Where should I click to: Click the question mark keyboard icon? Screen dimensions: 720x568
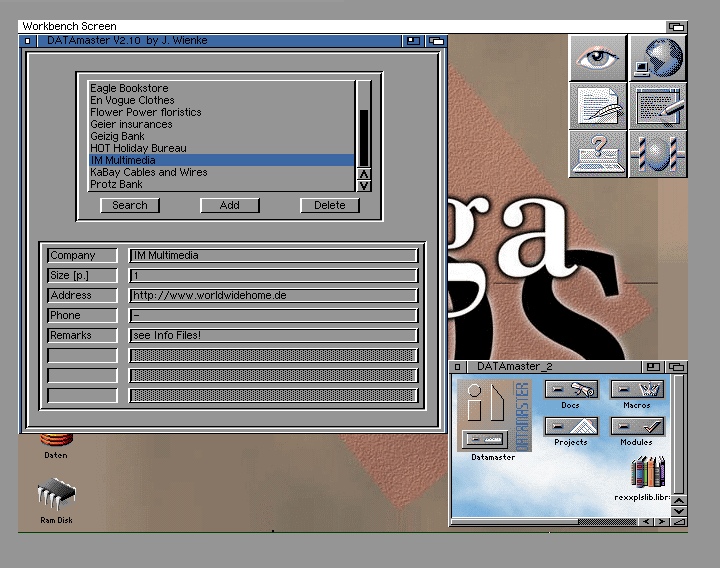(x=598, y=154)
